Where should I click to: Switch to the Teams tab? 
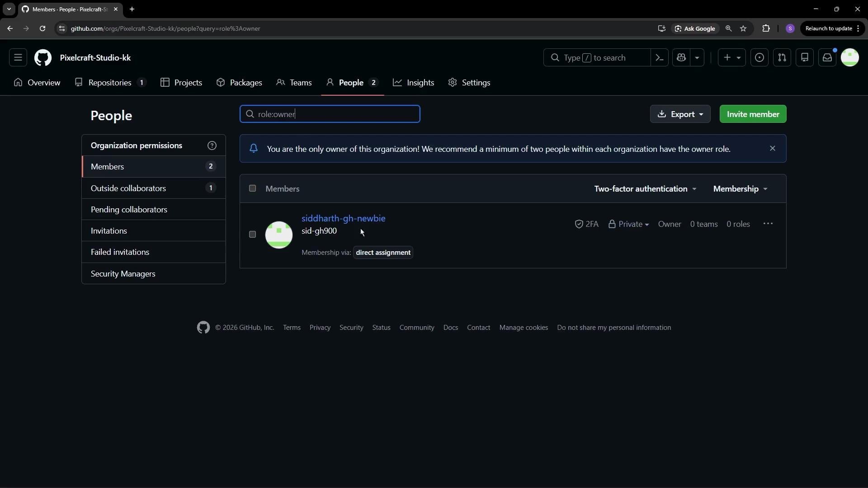pos(294,83)
